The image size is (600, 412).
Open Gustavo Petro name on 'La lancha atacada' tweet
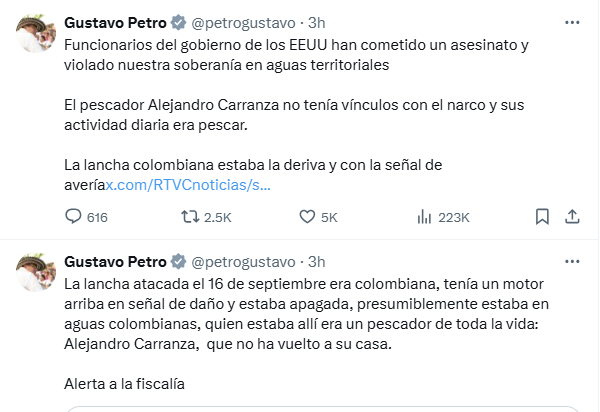point(115,262)
